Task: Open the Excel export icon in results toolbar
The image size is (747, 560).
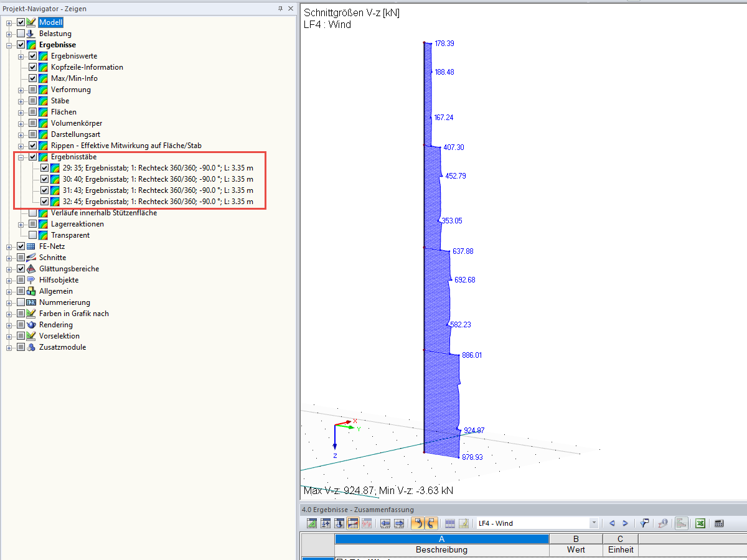Action: point(700,523)
